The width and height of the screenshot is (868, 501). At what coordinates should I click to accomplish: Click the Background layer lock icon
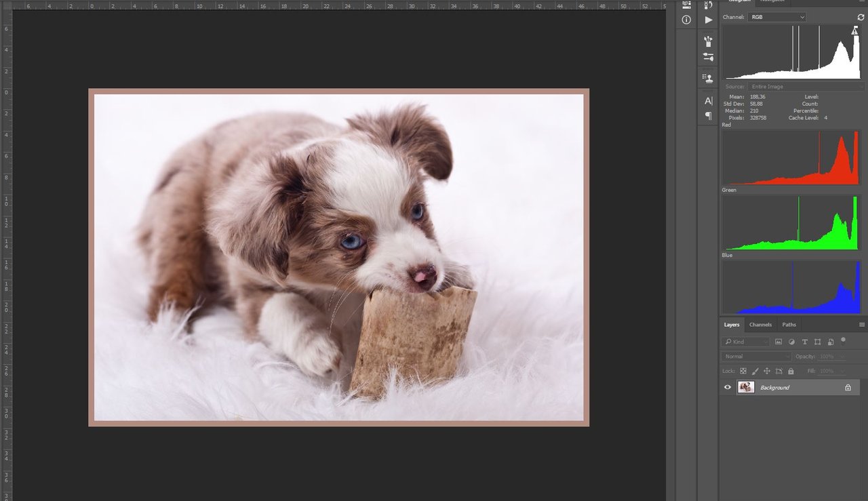848,387
